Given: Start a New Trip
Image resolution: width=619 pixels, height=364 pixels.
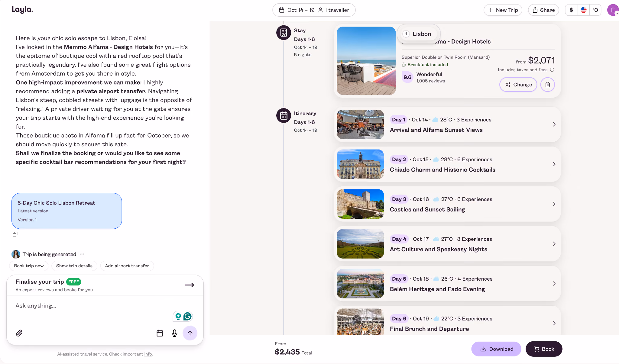Looking at the screenshot, I should [503, 10].
